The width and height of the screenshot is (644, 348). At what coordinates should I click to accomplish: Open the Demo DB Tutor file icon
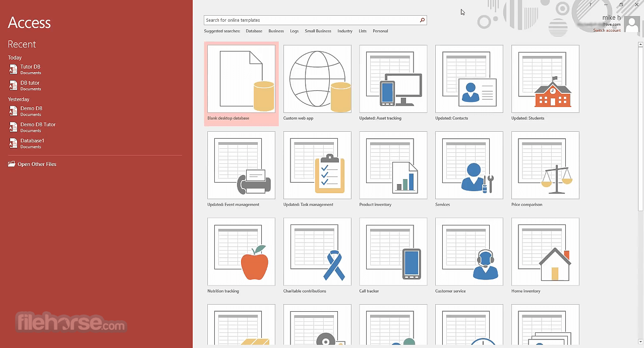pyautogui.click(x=13, y=128)
